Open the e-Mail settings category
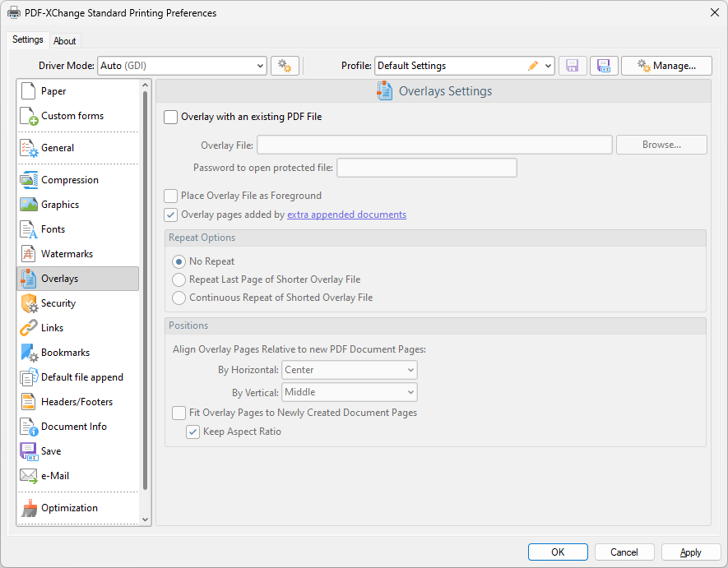This screenshot has height=568, width=728. coord(54,475)
